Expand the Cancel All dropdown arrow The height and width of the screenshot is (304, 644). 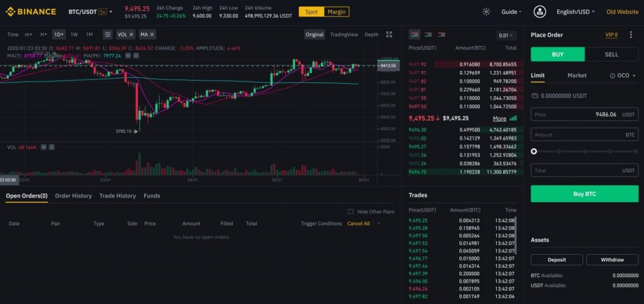click(378, 223)
